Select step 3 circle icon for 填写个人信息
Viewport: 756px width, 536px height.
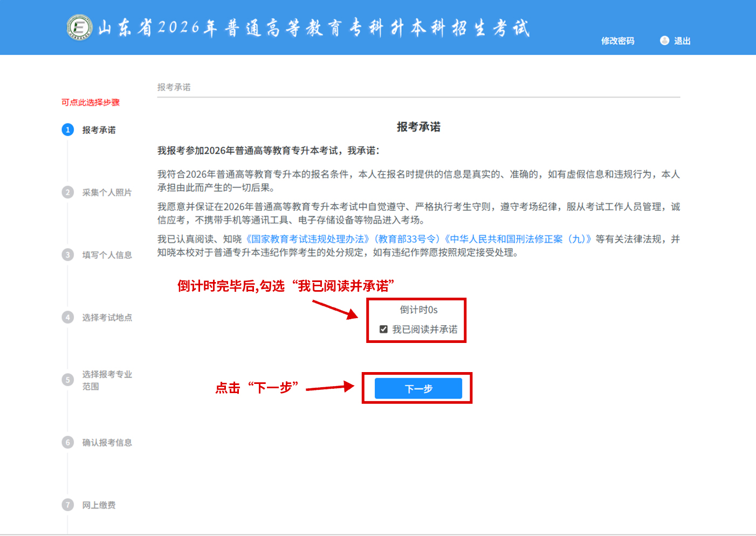coord(67,255)
